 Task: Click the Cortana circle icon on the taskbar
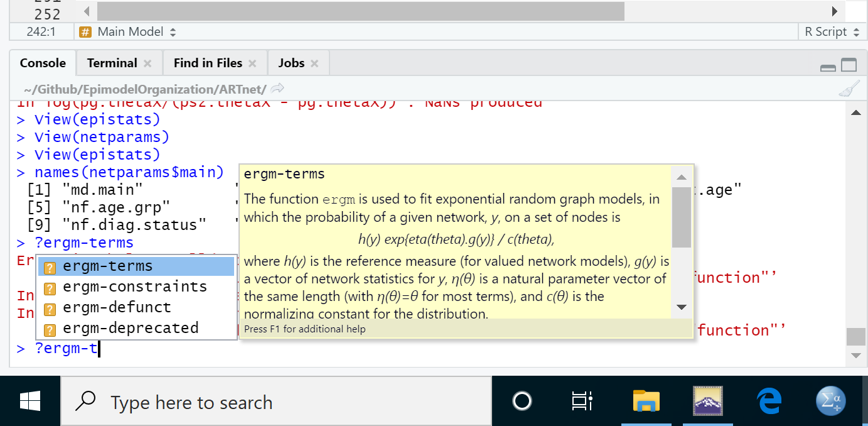(522, 401)
